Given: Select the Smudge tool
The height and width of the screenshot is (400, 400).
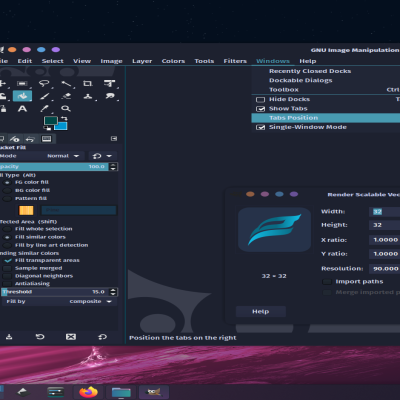Looking at the screenshot, I should 110,96.
